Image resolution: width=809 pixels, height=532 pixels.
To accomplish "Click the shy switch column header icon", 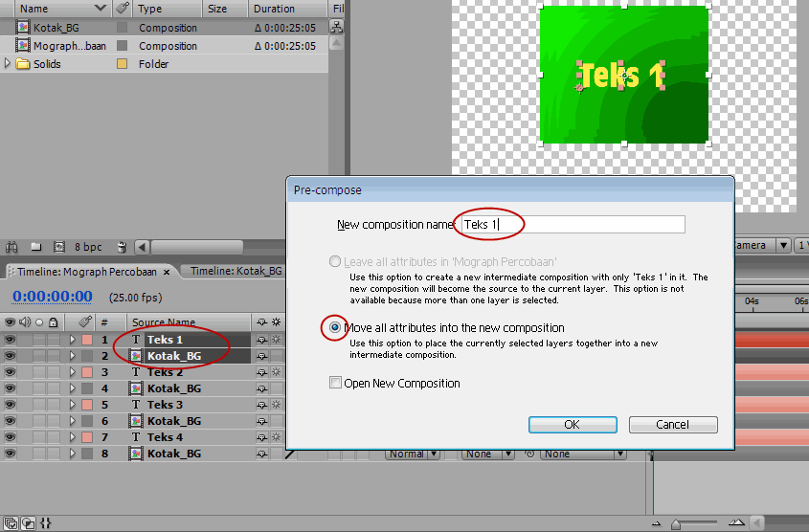I will click(x=262, y=322).
